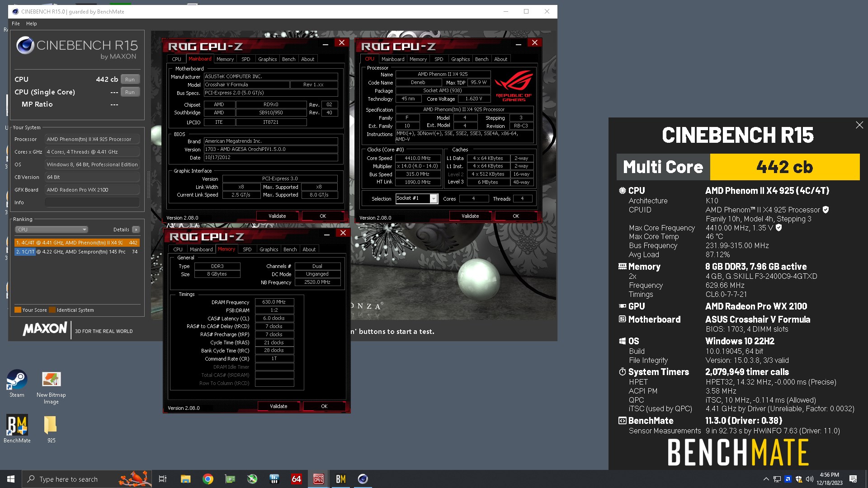Open the Ranking CPU dropdown in Cinebench
The image size is (868, 488).
click(52, 230)
